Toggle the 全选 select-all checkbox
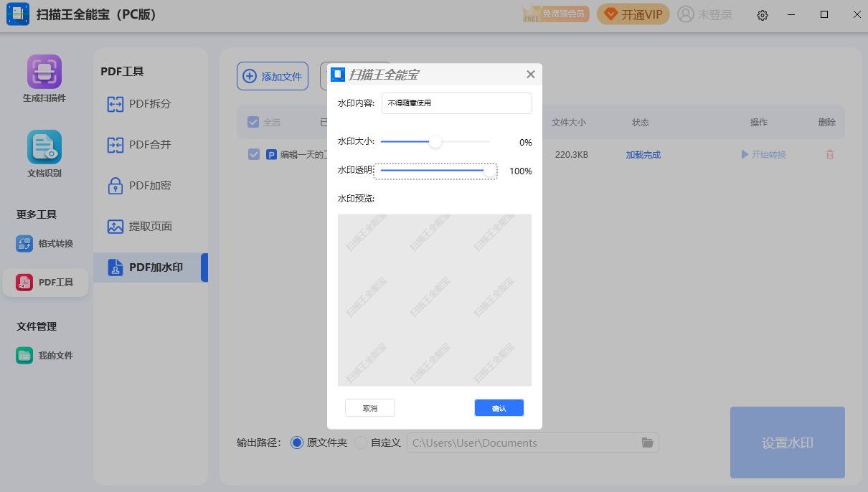 [x=253, y=122]
